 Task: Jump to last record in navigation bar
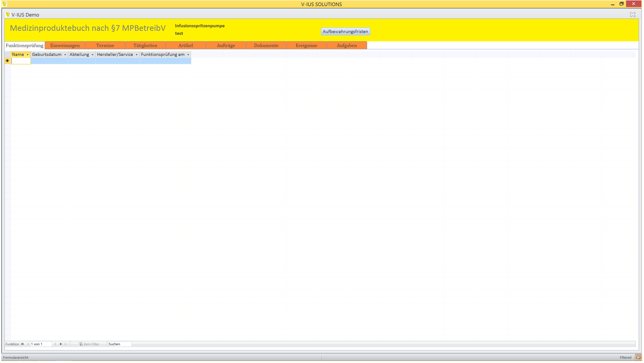click(61, 344)
